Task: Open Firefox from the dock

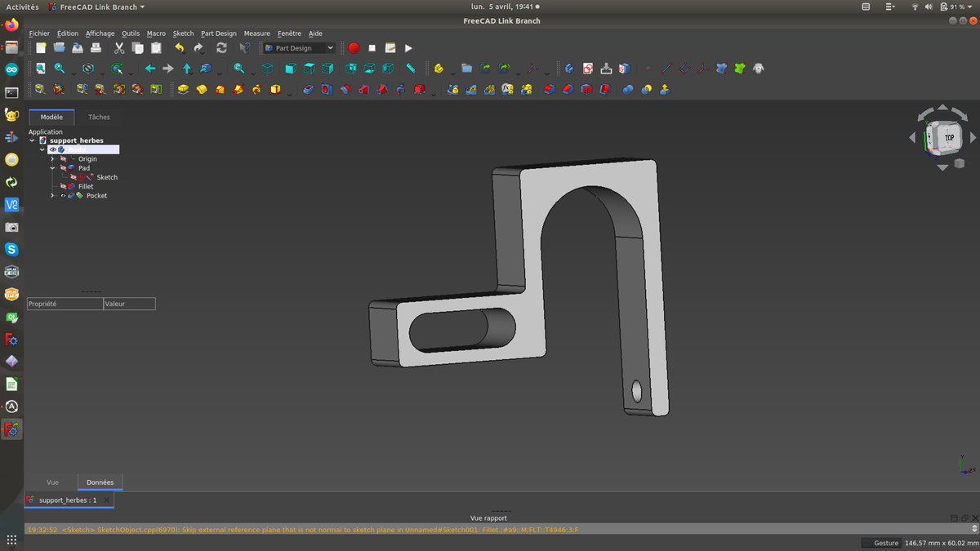Action: pos(11,25)
